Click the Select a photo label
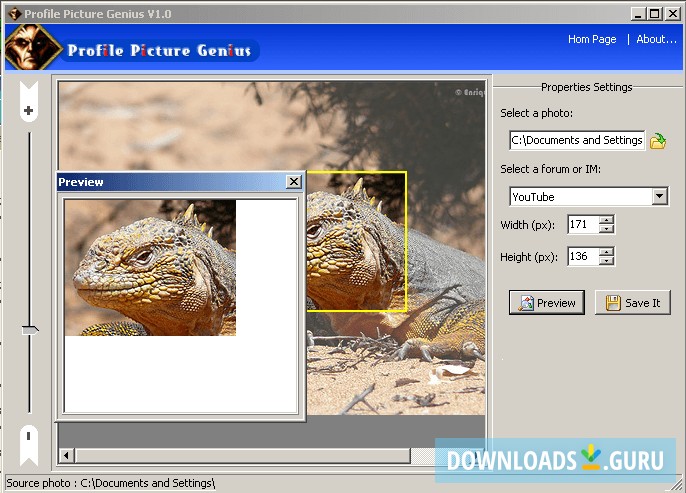 [536, 113]
